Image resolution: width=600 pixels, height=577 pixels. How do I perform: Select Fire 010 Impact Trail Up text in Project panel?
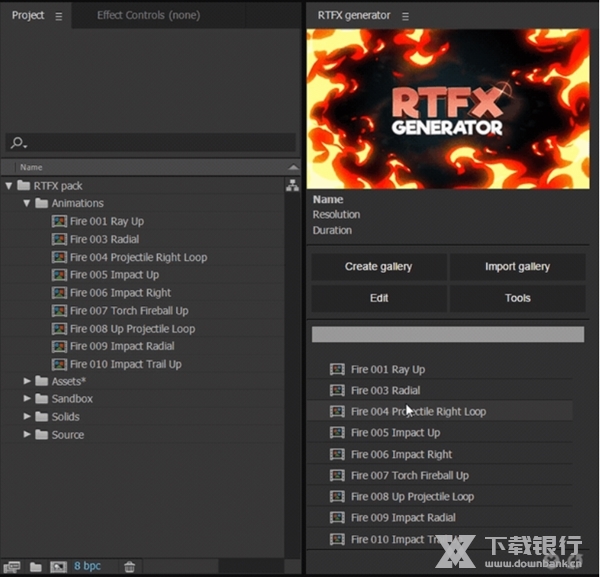[x=126, y=364]
